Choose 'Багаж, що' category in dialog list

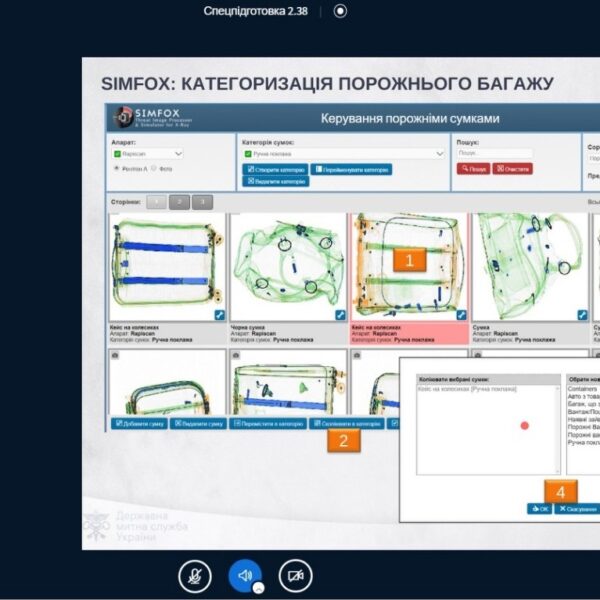click(584, 404)
